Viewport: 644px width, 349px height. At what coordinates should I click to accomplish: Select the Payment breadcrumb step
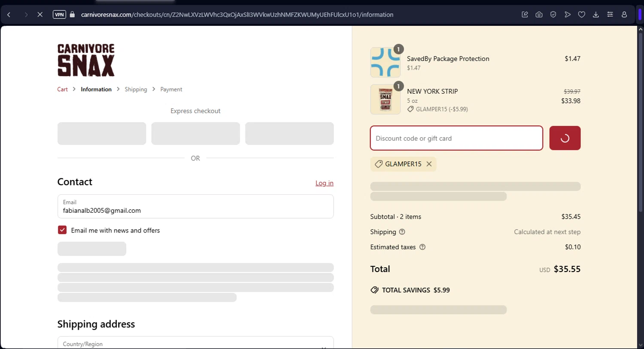click(171, 89)
